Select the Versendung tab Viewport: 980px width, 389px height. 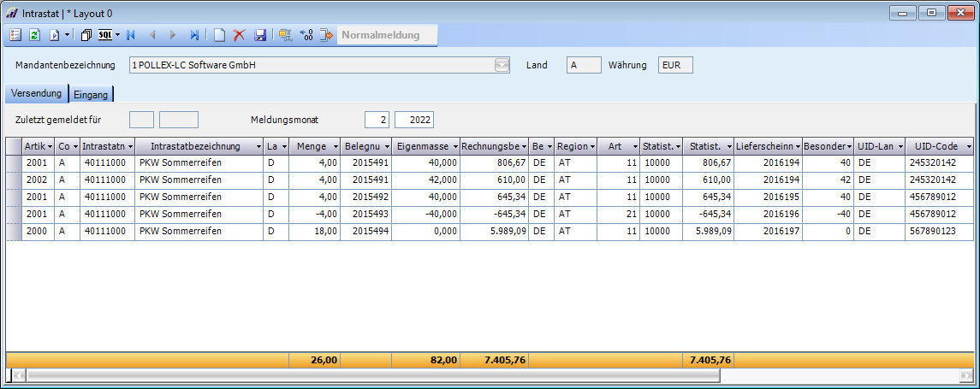[36, 92]
